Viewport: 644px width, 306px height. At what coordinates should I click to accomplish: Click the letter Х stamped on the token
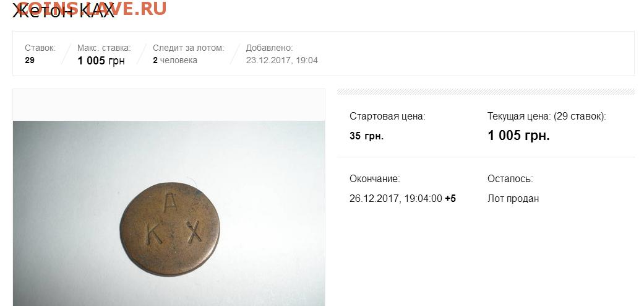[x=194, y=231]
